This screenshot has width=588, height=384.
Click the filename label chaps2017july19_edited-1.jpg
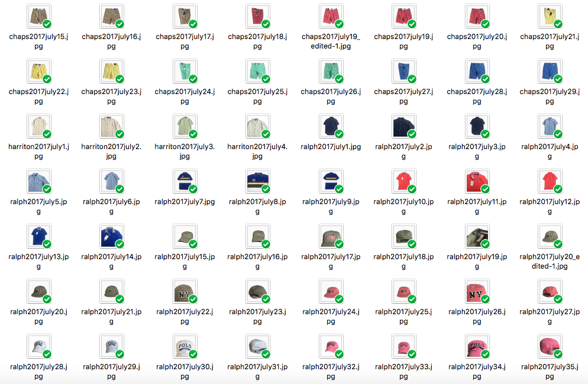331,41
